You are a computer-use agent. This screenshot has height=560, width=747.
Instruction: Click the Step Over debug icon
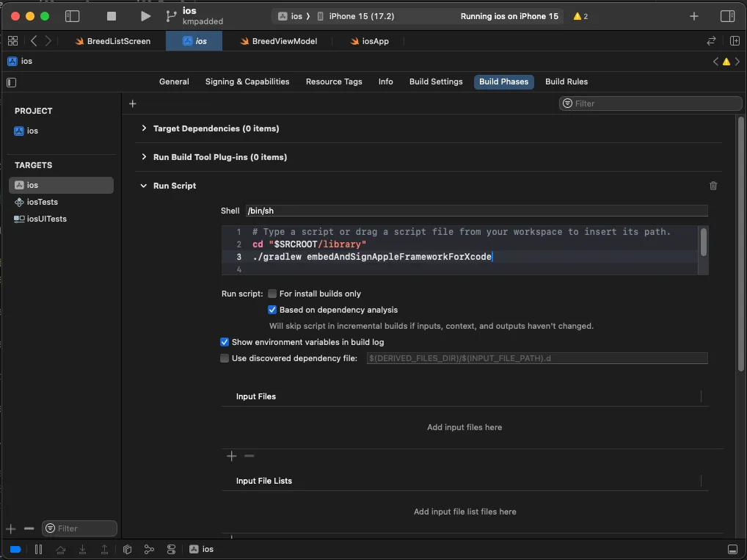pyautogui.click(x=60, y=549)
